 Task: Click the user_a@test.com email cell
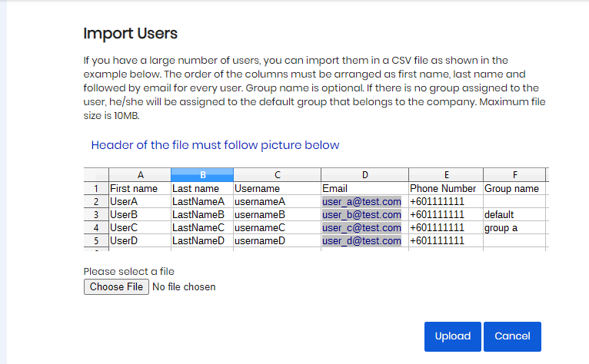coord(361,202)
